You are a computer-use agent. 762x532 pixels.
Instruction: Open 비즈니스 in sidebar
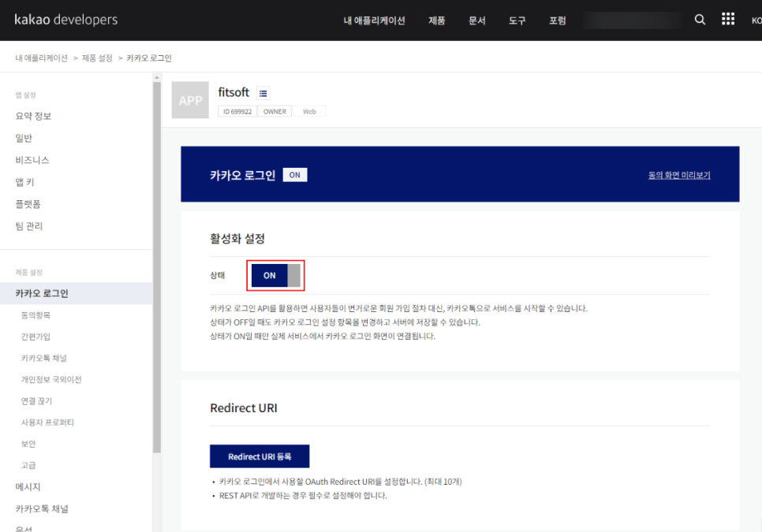coord(32,160)
